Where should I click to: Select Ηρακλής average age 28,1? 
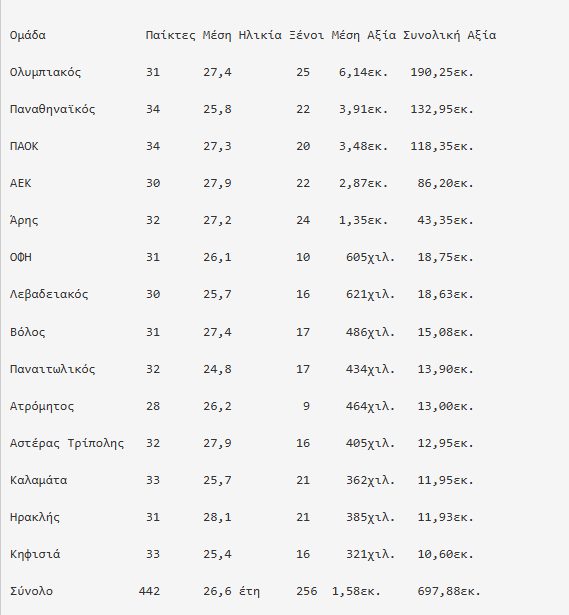(x=217, y=517)
